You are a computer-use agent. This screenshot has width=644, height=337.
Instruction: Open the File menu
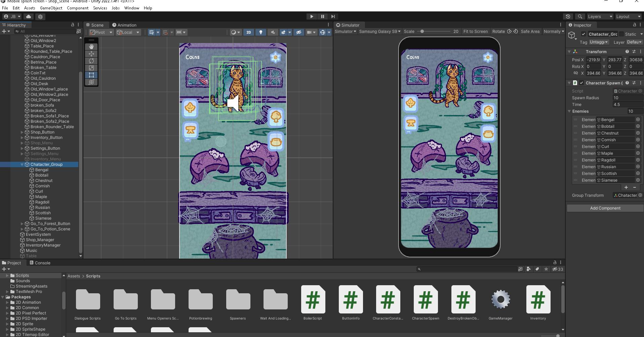[x=5, y=8]
